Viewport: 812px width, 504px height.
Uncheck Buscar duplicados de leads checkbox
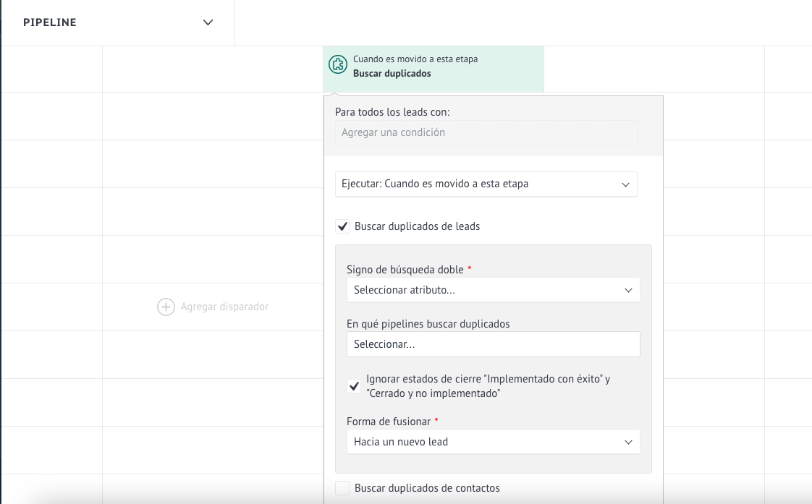pyautogui.click(x=343, y=226)
